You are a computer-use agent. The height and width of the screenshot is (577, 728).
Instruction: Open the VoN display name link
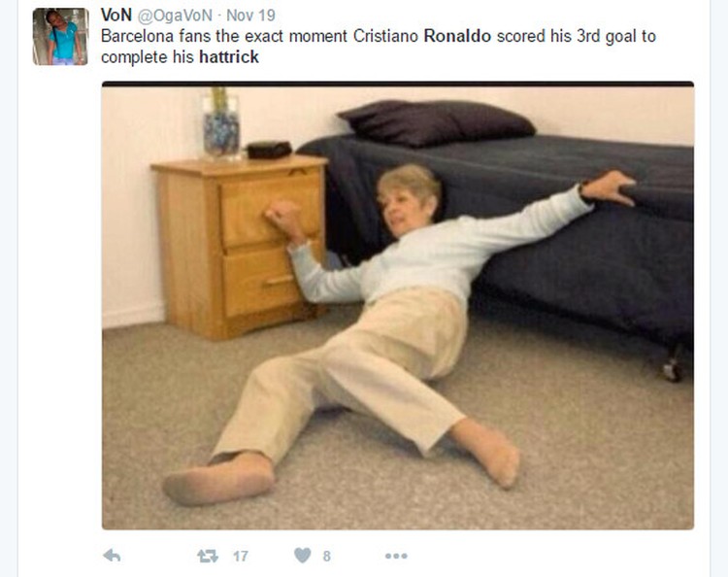coord(116,15)
